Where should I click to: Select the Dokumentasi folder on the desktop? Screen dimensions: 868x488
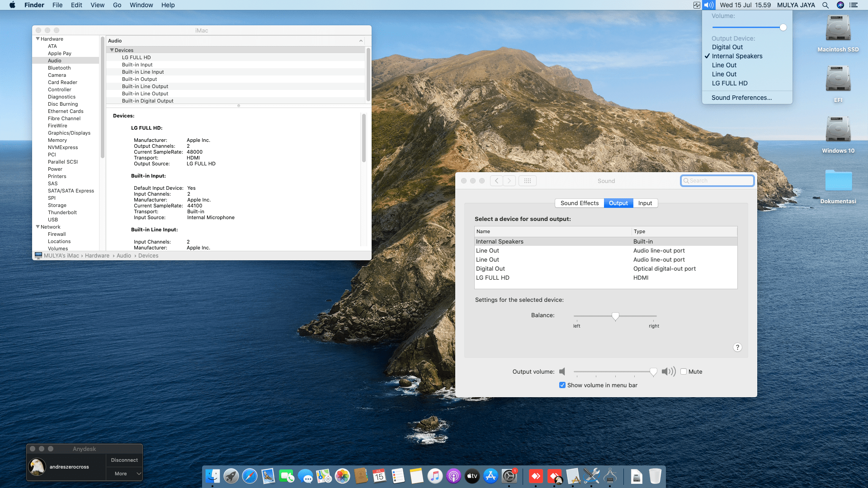pyautogui.click(x=838, y=181)
